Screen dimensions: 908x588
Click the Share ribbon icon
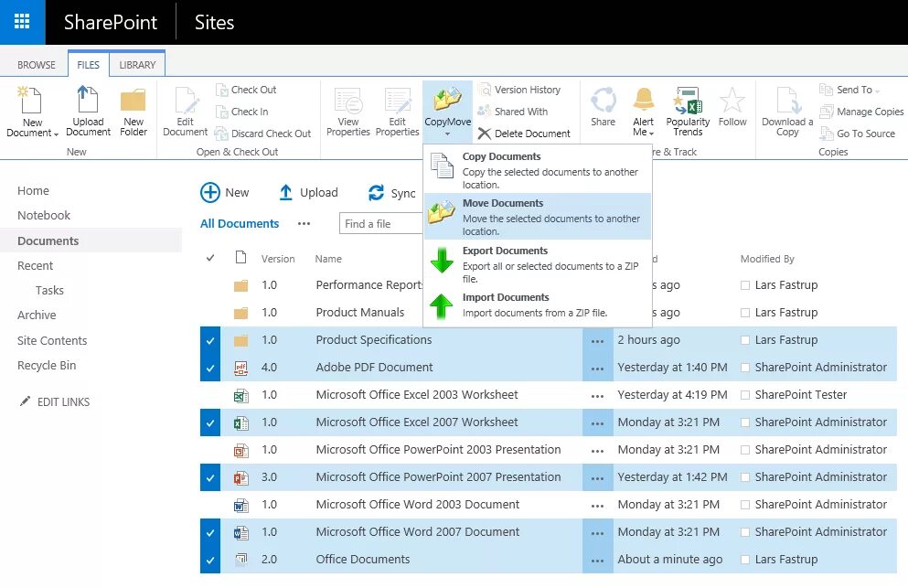click(x=603, y=106)
